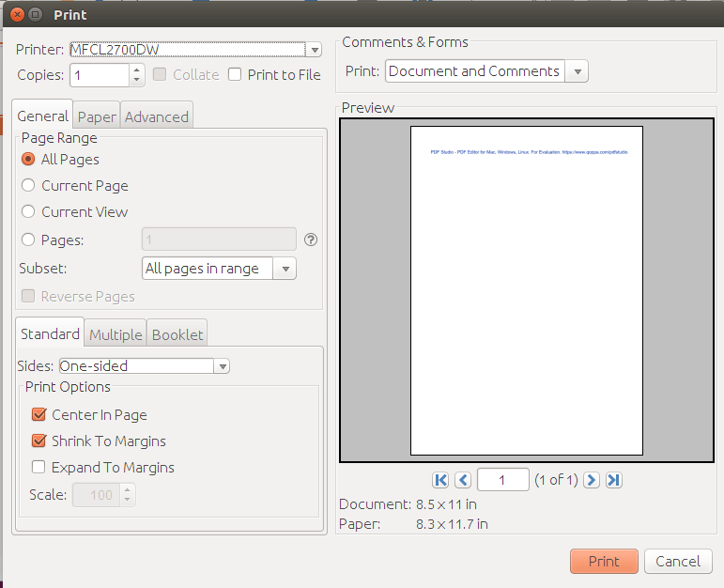Viewport: 724px width, 588px height.
Task: Click the 'Paper: 8.3 x 11.7 in' text
Action: [413, 524]
